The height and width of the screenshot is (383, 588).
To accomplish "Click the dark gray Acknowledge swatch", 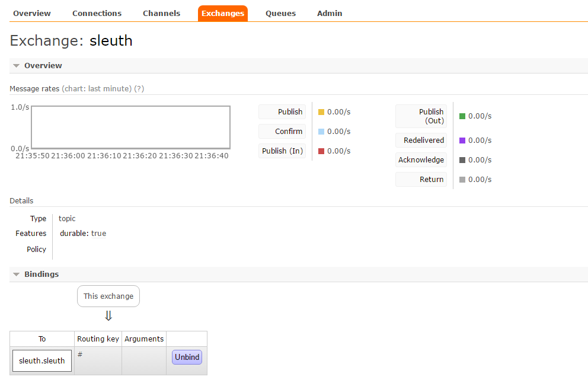I will (x=462, y=160).
